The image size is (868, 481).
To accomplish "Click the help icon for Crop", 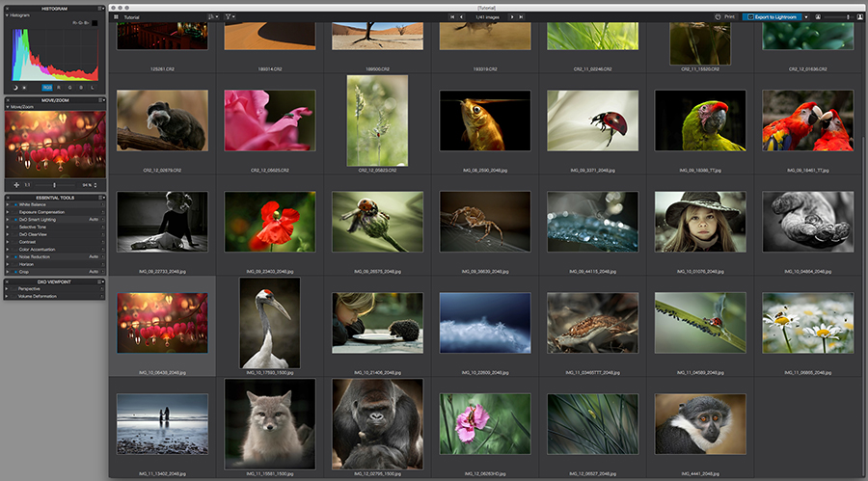I will click(x=102, y=272).
